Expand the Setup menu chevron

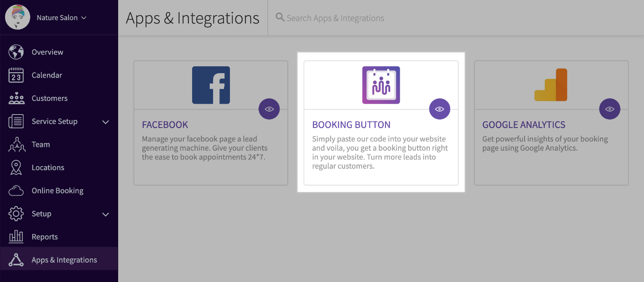[x=106, y=214]
